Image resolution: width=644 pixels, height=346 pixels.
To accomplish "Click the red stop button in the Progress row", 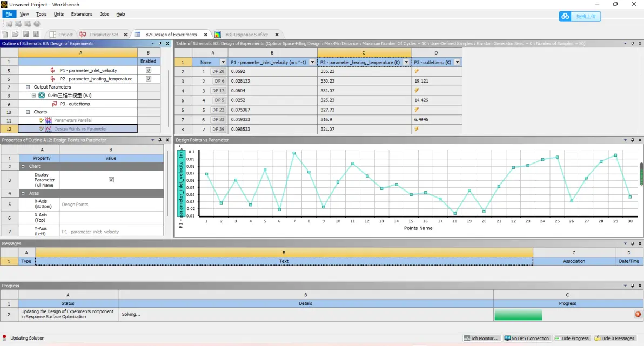I will click(x=638, y=314).
